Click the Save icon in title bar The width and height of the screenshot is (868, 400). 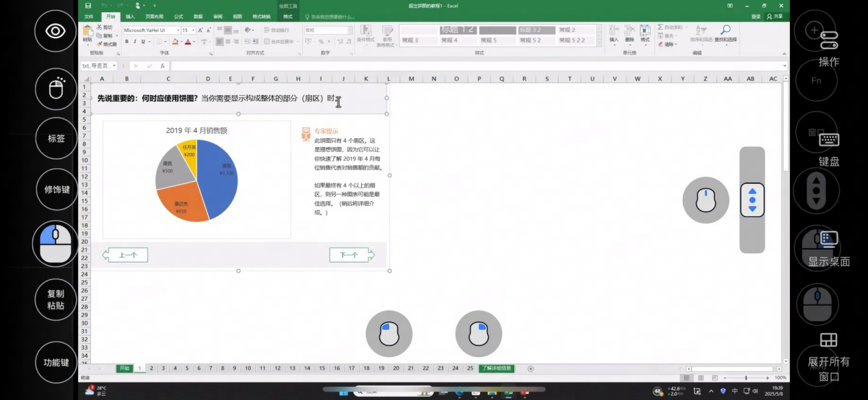coord(88,5)
